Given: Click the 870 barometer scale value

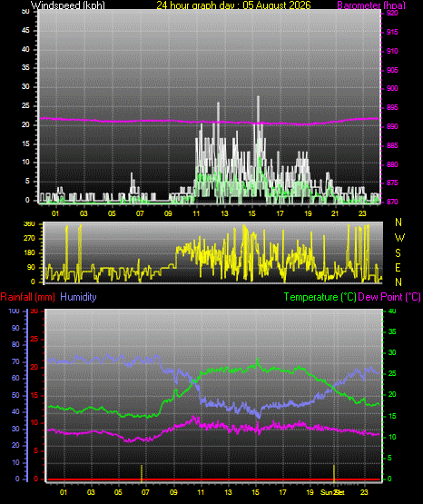Looking at the screenshot, I should click(x=392, y=202).
